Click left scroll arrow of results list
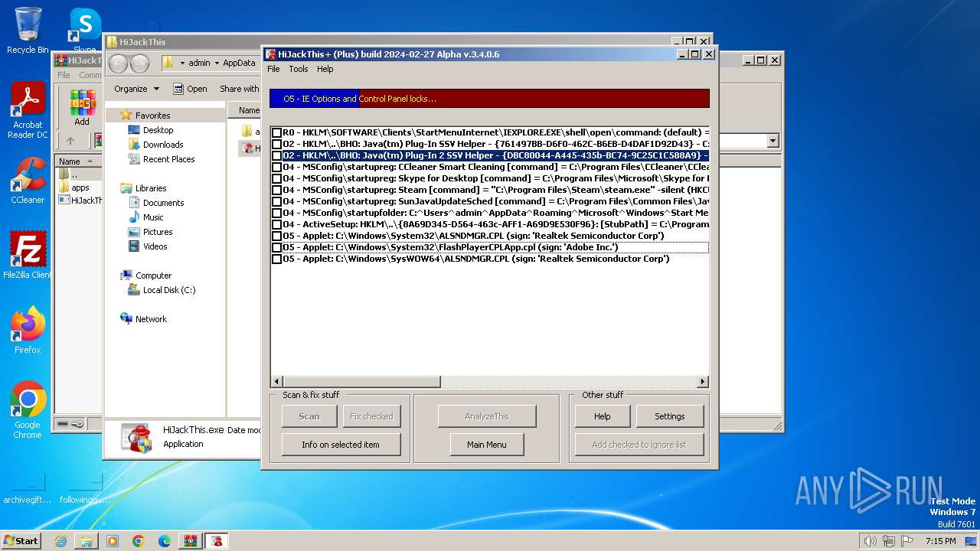980x551 pixels. pos(277,381)
